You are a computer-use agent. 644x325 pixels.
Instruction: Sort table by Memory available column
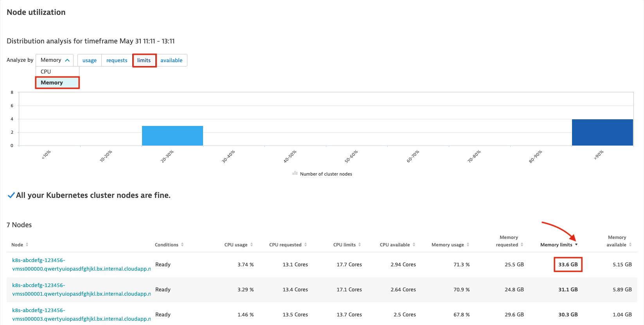619,241
